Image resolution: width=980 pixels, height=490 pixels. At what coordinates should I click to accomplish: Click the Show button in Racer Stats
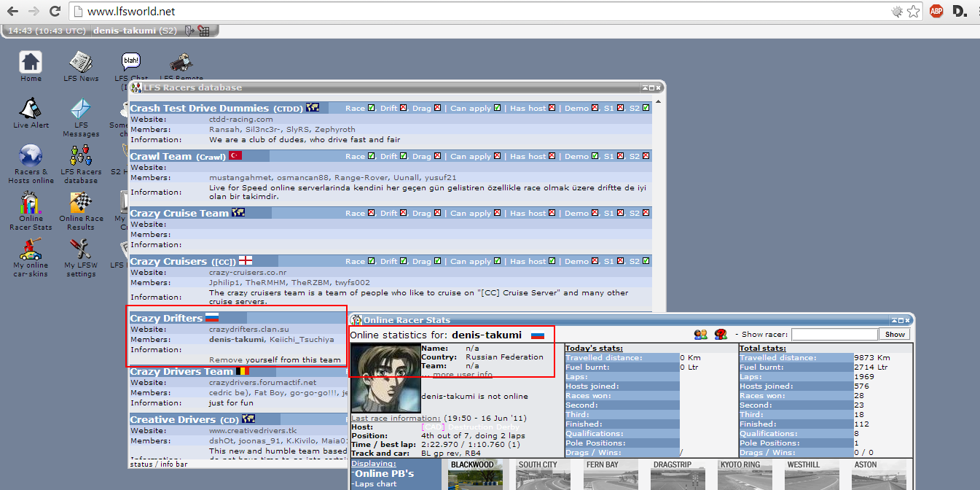tap(895, 334)
